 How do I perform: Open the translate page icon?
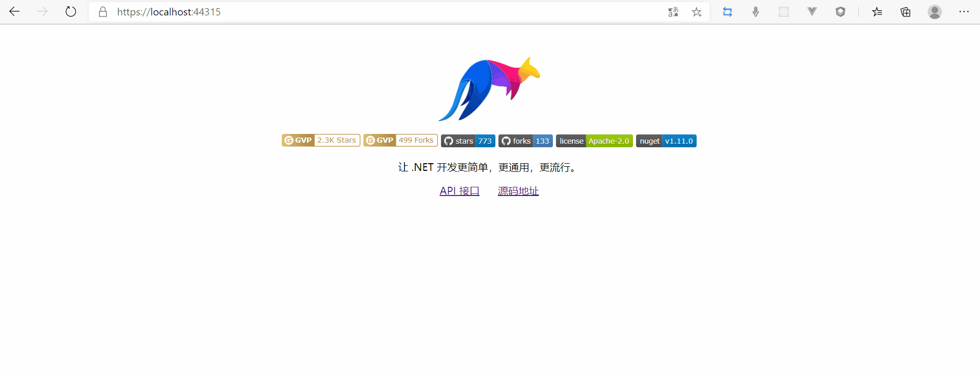673,12
